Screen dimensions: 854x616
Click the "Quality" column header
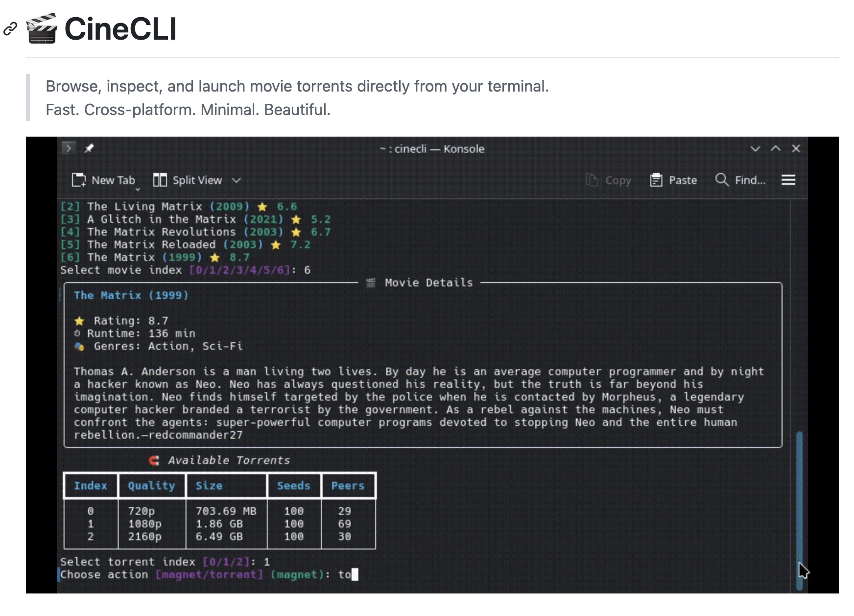pyautogui.click(x=151, y=486)
